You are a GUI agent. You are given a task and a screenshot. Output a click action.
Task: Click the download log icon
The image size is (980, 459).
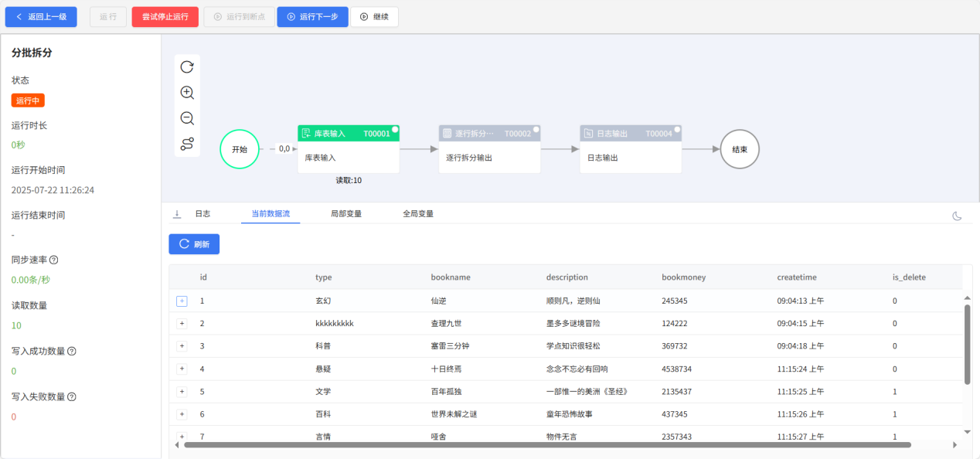point(177,213)
